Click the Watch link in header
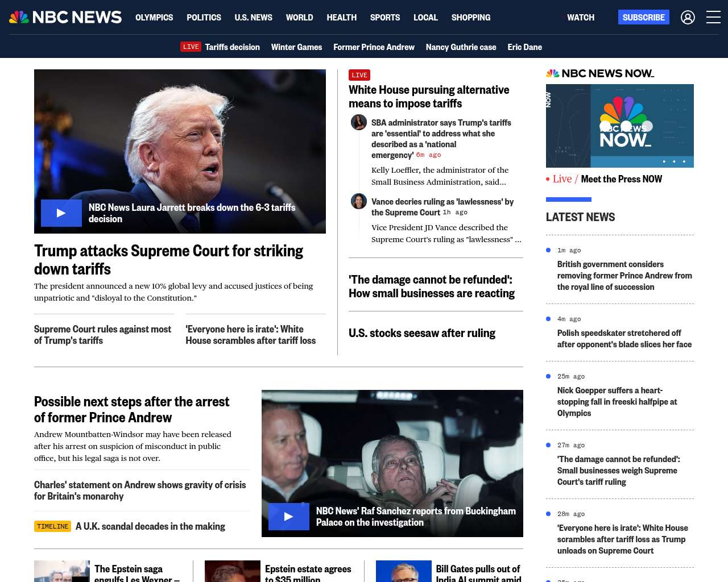Screen dimensions: 728x582 (x=580, y=18)
